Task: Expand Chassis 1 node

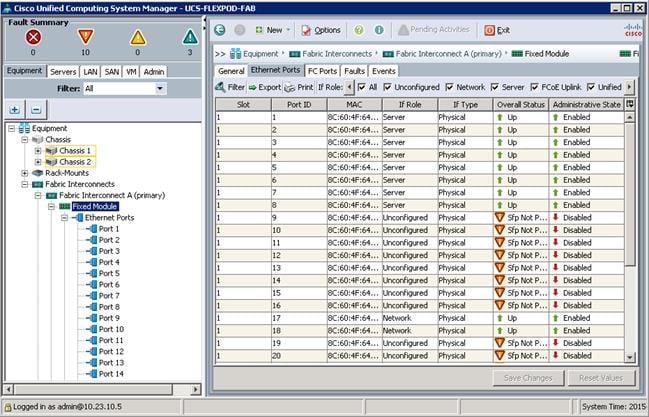Action: click(x=38, y=151)
